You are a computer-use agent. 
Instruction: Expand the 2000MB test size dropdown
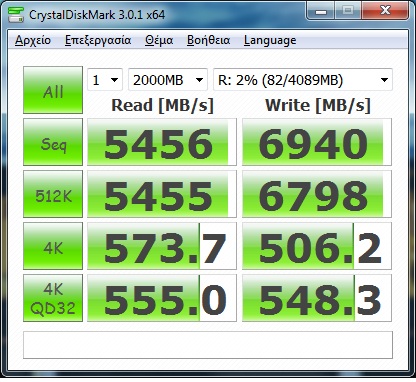pyautogui.click(x=168, y=80)
